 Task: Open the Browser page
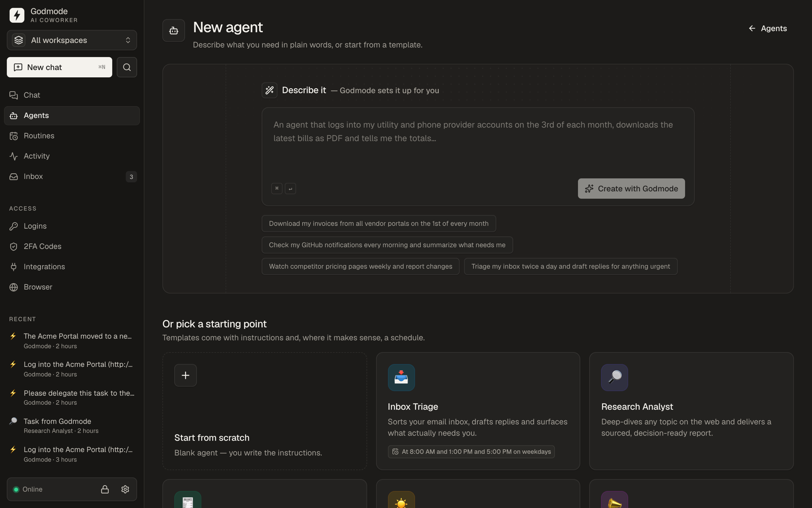pos(72,287)
